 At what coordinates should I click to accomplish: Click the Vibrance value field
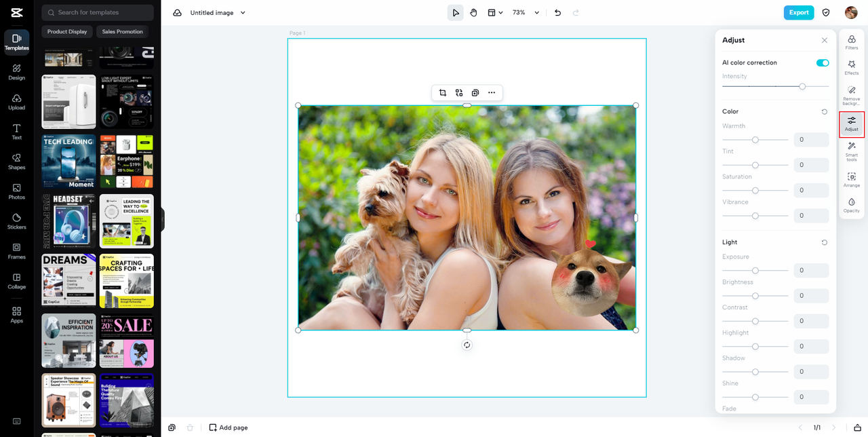(811, 216)
